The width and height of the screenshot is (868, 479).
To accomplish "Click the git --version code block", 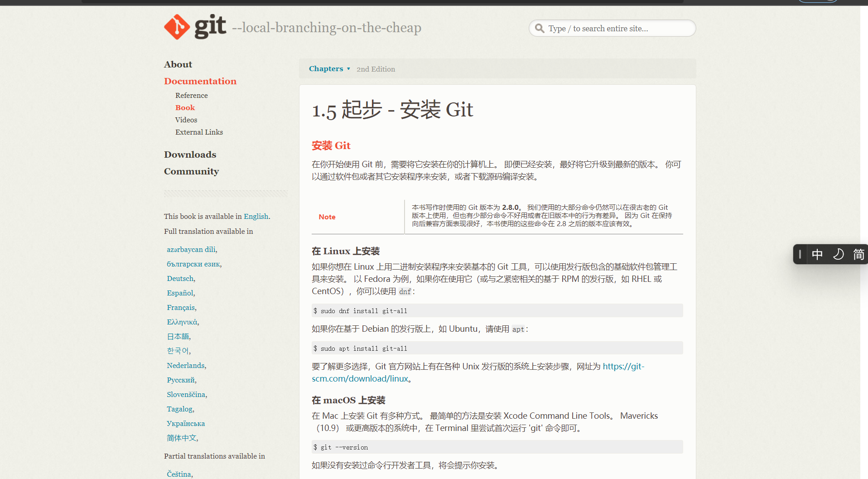I will tap(497, 447).
